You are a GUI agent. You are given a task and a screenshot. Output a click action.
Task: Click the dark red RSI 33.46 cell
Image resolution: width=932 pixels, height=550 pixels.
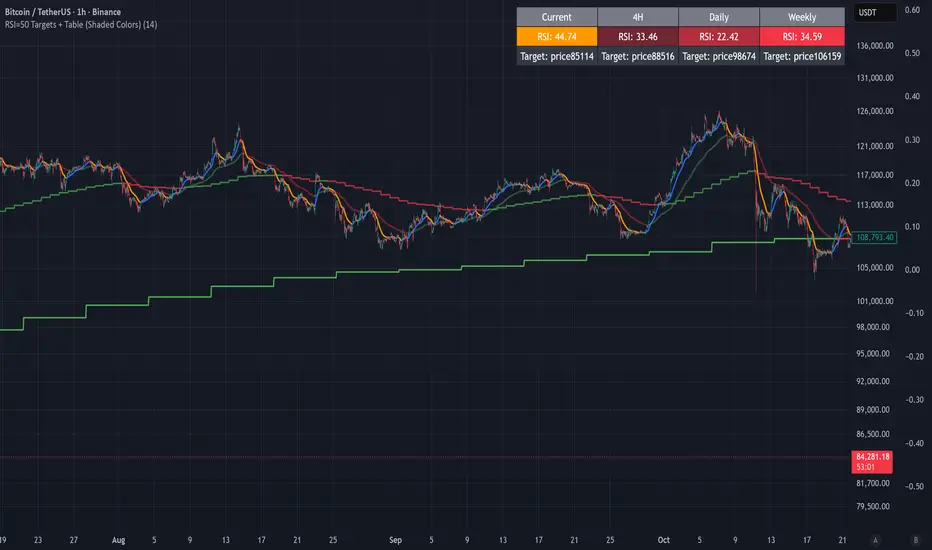pos(637,37)
